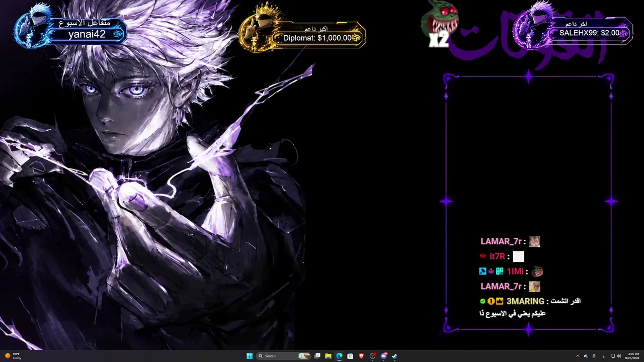Click the chat username 1IMi

point(515,271)
